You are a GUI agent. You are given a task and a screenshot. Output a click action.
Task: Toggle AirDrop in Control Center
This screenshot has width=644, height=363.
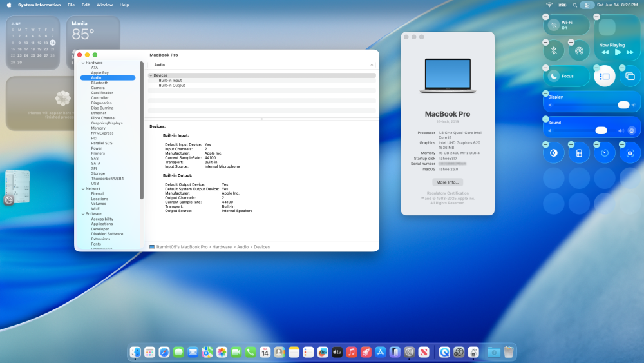pyautogui.click(x=579, y=51)
